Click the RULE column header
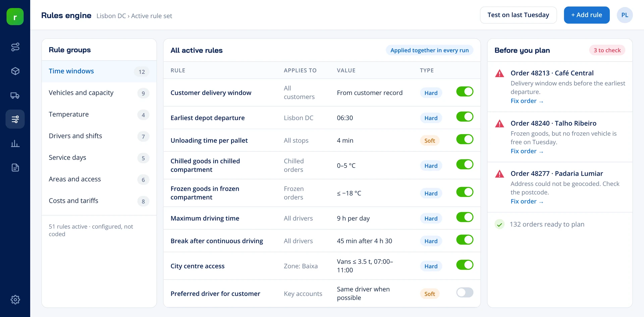The width and height of the screenshot is (644, 317). coord(178,70)
